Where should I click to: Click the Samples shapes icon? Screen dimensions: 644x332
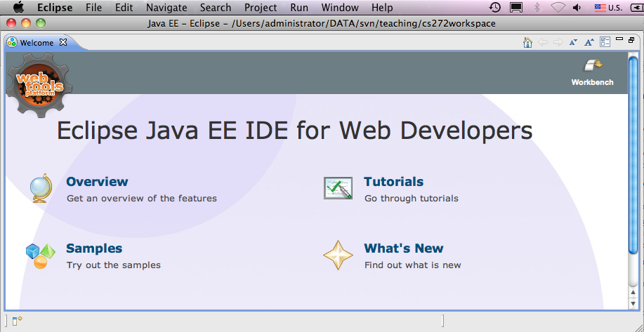(40, 256)
